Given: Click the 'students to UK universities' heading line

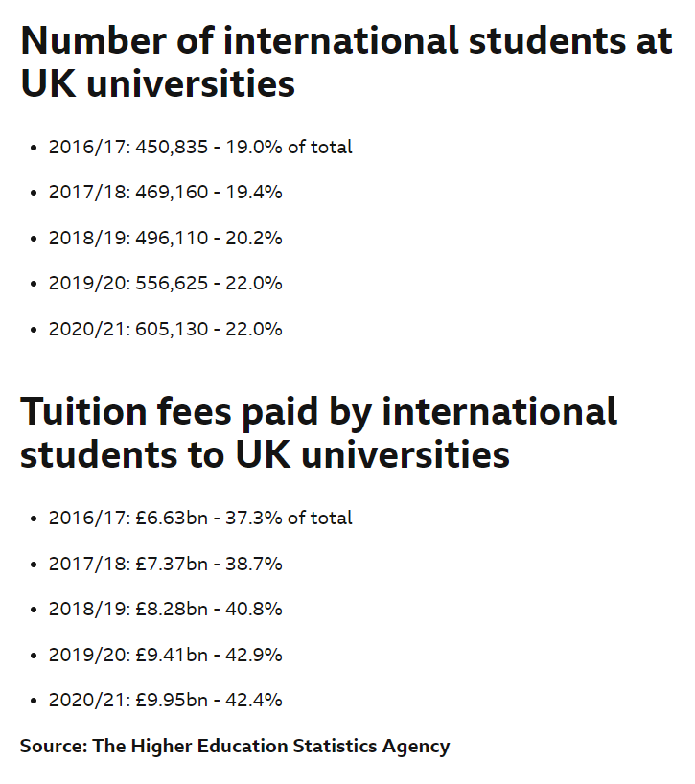Looking at the screenshot, I should click(x=265, y=455).
